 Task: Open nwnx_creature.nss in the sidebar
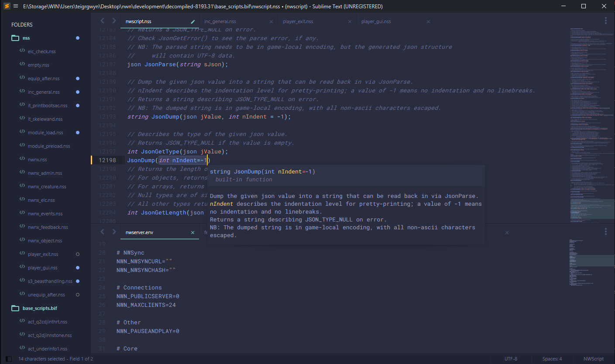point(47,187)
